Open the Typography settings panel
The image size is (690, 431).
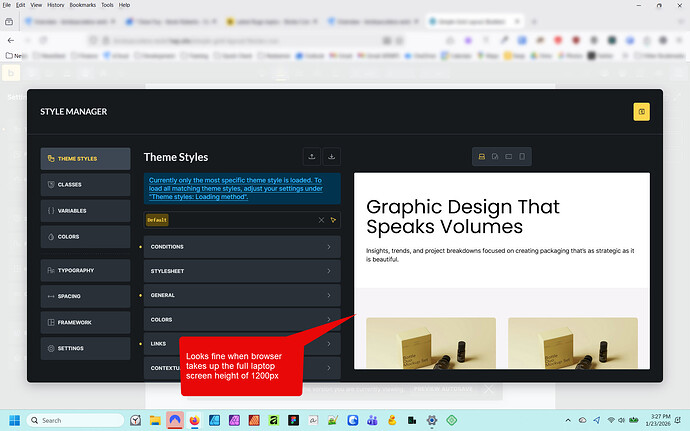coord(86,270)
